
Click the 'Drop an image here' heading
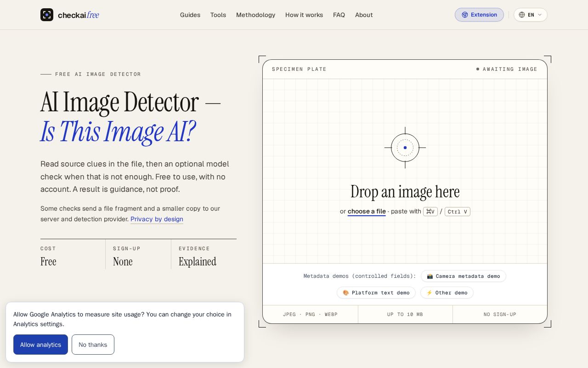click(405, 192)
